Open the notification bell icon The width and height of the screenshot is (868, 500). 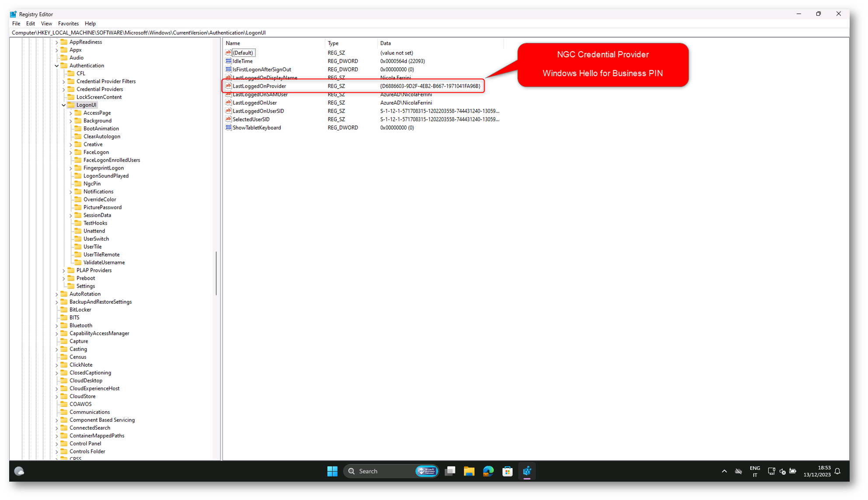tap(837, 471)
